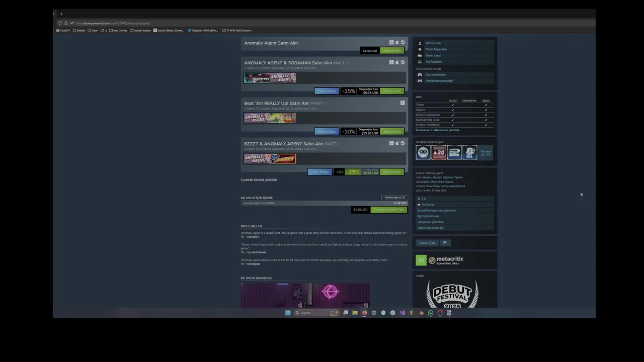The height and width of the screenshot is (362, 644).
Task: Open a new browser tab with plus icon
Action: coord(61,14)
